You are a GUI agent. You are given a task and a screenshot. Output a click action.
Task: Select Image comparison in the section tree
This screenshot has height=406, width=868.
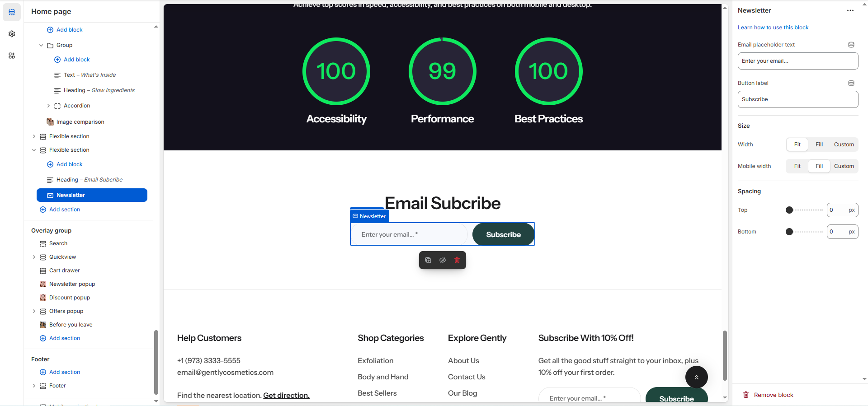pyautogui.click(x=80, y=122)
